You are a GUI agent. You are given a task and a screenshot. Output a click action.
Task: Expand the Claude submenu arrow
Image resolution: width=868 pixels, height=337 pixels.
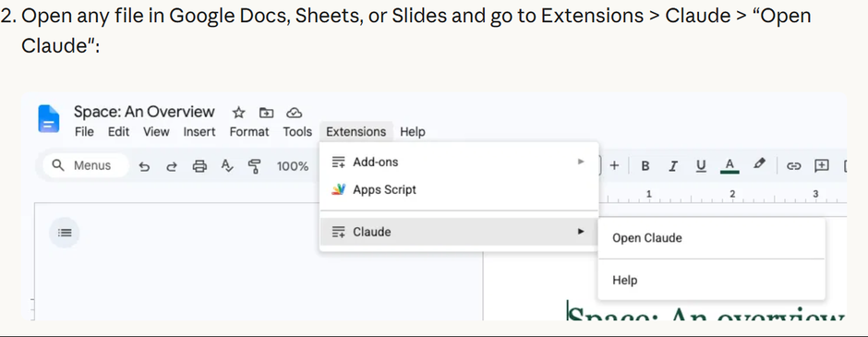581,232
